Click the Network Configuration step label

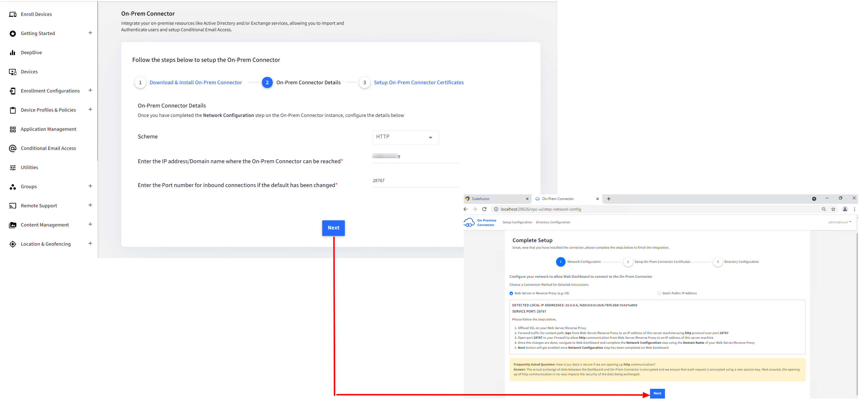point(584,262)
